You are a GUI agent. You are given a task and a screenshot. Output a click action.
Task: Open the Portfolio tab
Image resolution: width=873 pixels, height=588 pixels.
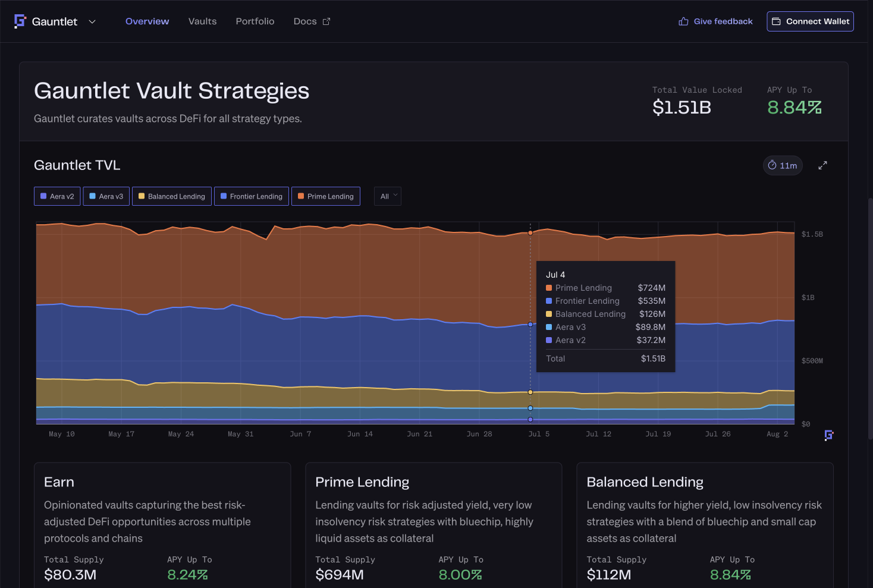pos(255,21)
